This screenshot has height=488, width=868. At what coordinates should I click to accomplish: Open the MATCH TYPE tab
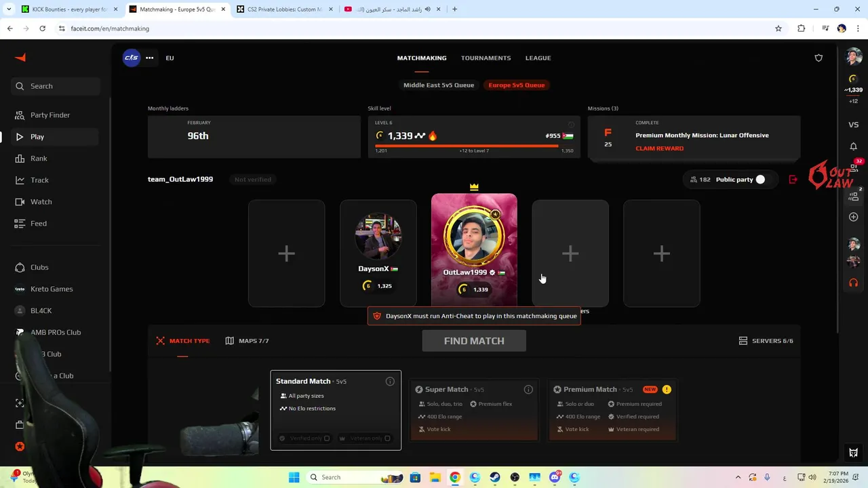[183, 341]
